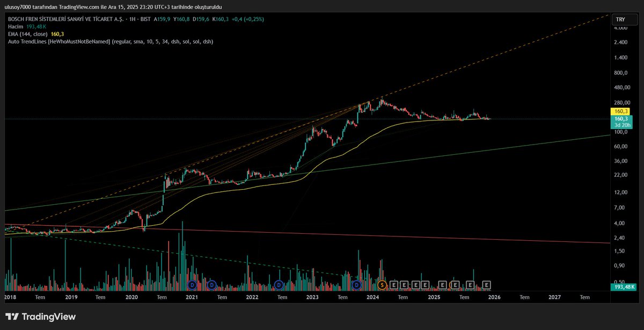Click the +0,4 (+0,25%) change value
The width and height of the screenshot is (644, 330).
[x=248, y=19]
